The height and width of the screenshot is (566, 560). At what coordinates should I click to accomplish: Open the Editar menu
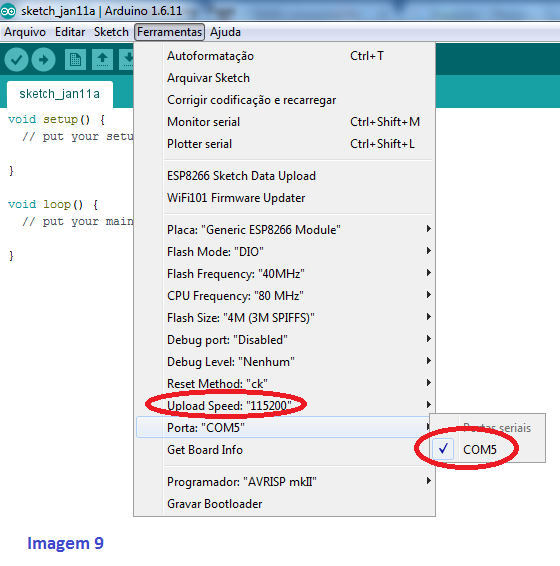point(70,32)
